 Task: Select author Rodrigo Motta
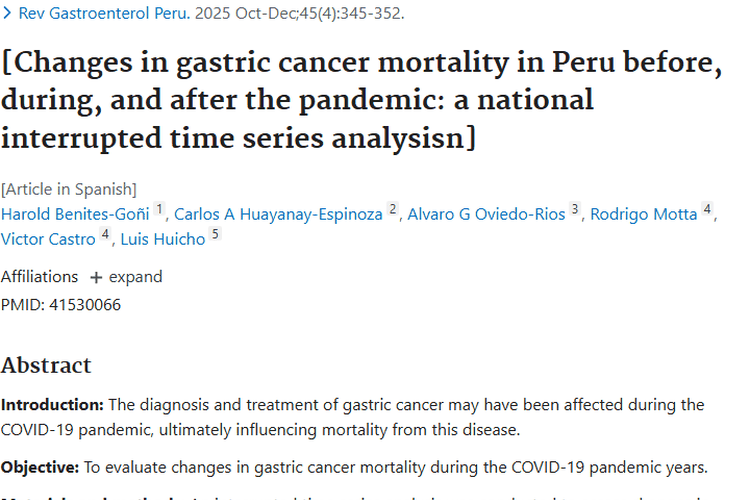(x=643, y=214)
